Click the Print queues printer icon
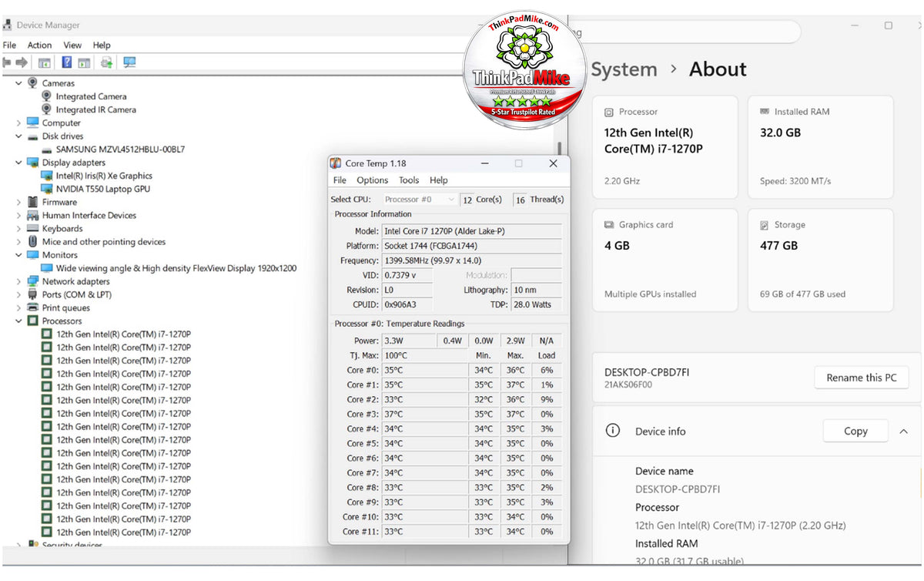Viewport: 924px width, 581px height. point(32,307)
